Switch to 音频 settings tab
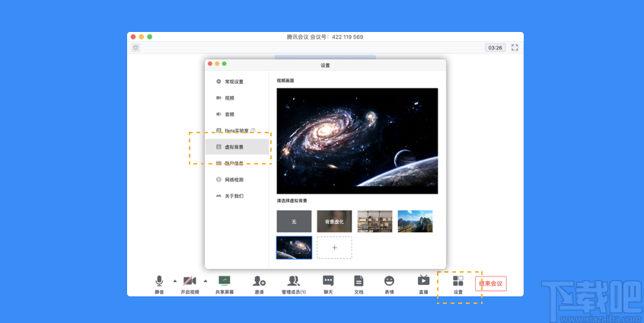Image resolution: width=644 pixels, height=323 pixels. click(237, 114)
